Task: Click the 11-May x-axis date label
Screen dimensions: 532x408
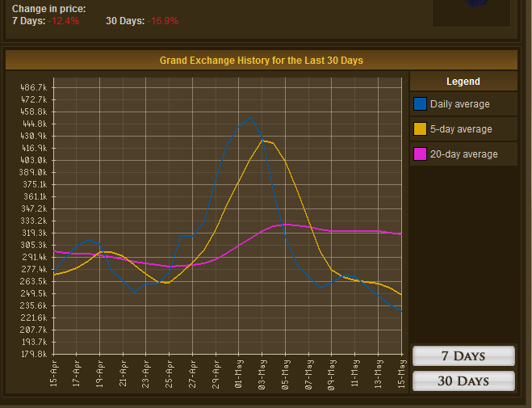Action: point(354,374)
